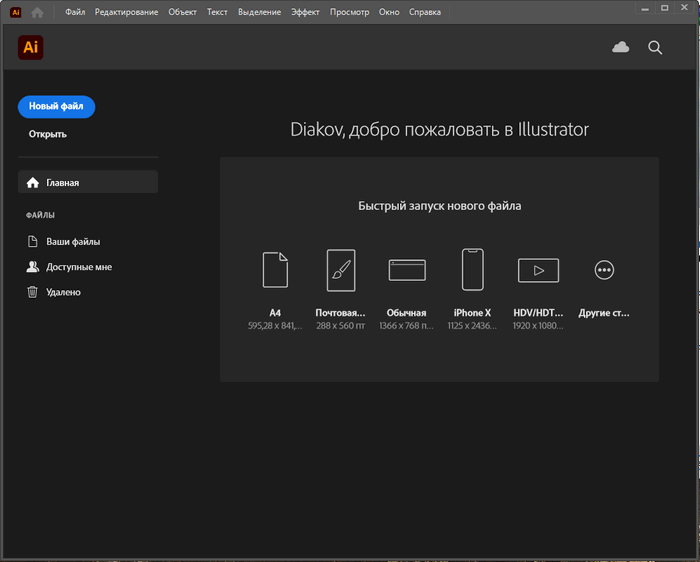Open Другие ст... more presets icon
Screen dimensions: 700x562
[x=604, y=270]
